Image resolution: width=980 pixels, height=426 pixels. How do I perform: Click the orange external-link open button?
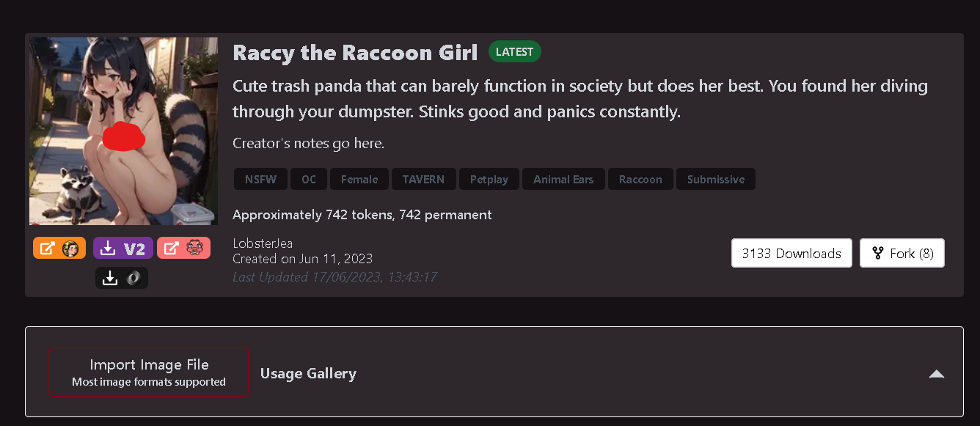click(x=59, y=249)
